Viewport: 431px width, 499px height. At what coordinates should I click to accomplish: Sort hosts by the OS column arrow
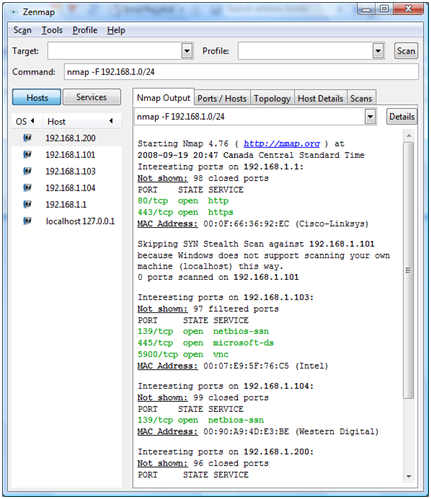click(32, 121)
